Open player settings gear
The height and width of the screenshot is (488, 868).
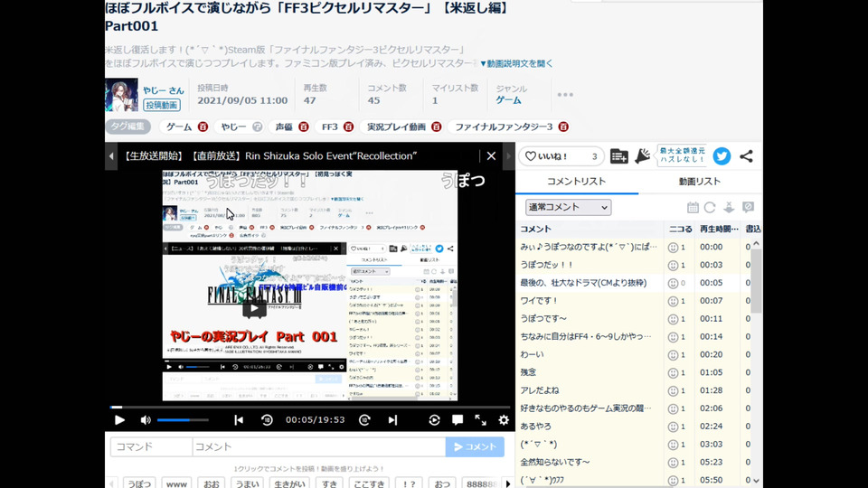click(504, 420)
